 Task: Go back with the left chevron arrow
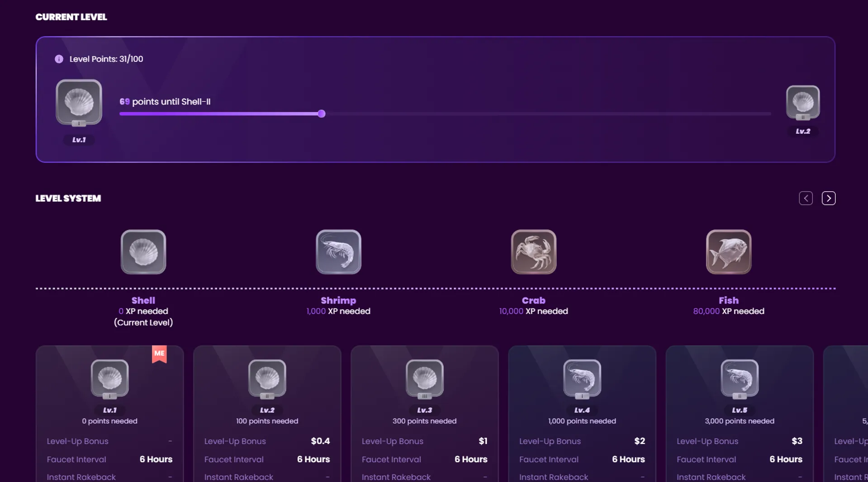tap(806, 198)
